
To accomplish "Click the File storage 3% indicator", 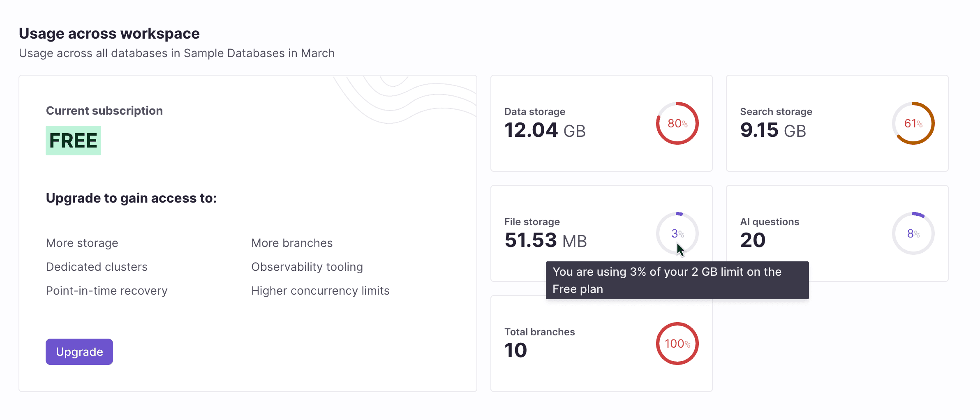I will [x=677, y=233].
